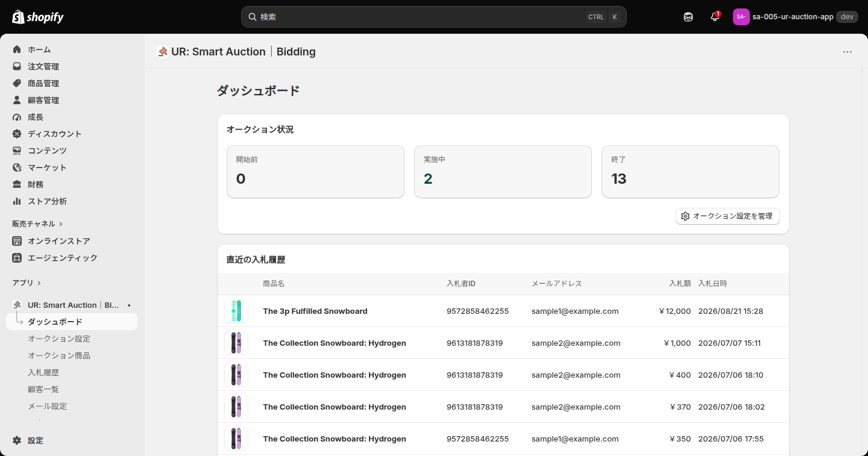The width and height of the screenshot is (868, 456).
Task: Expand the アプリ section
Action: [x=27, y=283]
